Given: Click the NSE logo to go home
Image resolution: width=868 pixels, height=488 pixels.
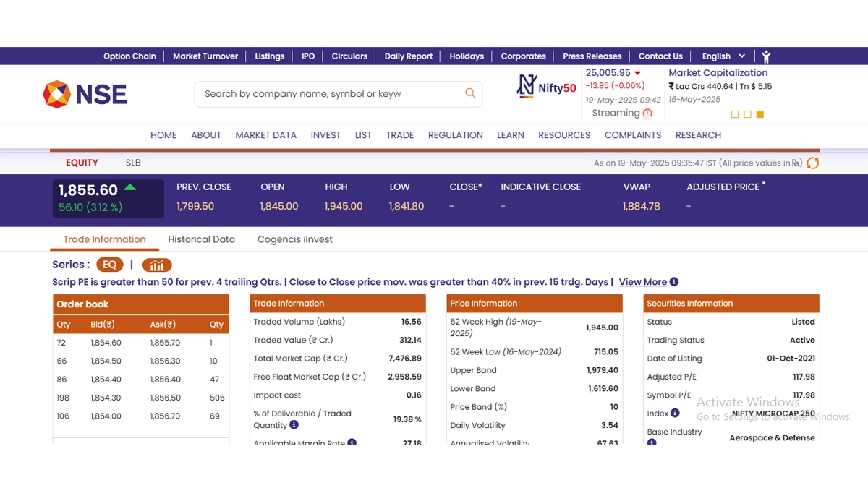Looking at the screenshot, I should [x=85, y=94].
